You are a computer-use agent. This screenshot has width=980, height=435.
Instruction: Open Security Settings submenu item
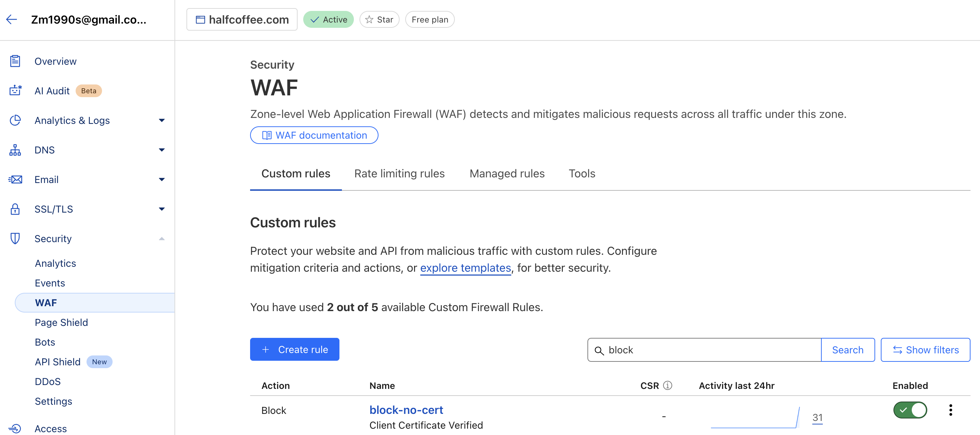53,401
